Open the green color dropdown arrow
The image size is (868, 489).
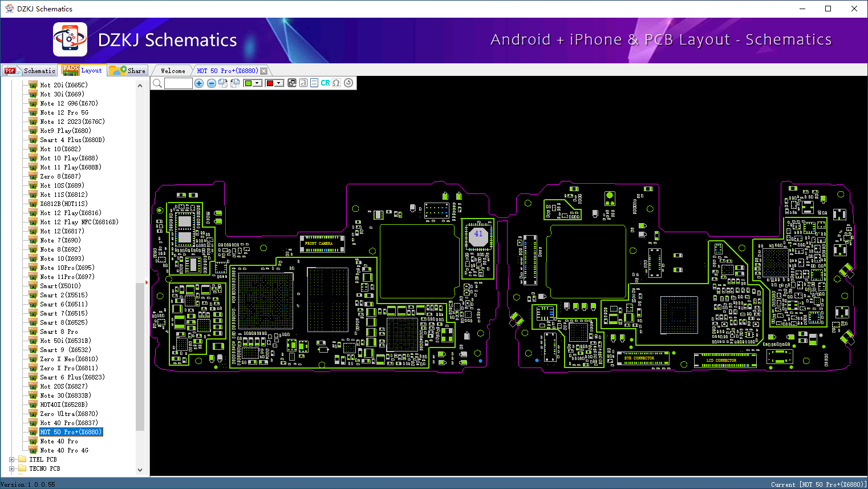pyautogui.click(x=258, y=83)
